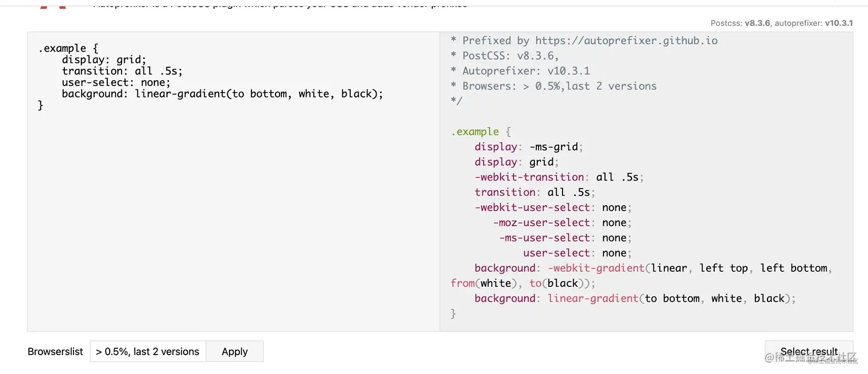The height and width of the screenshot is (374, 868).
Task: Click the Apply button
Action: pos(234,352)
